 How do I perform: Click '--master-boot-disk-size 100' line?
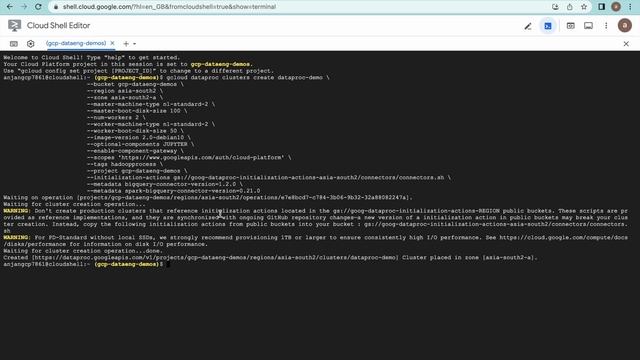tap(137, 111)
